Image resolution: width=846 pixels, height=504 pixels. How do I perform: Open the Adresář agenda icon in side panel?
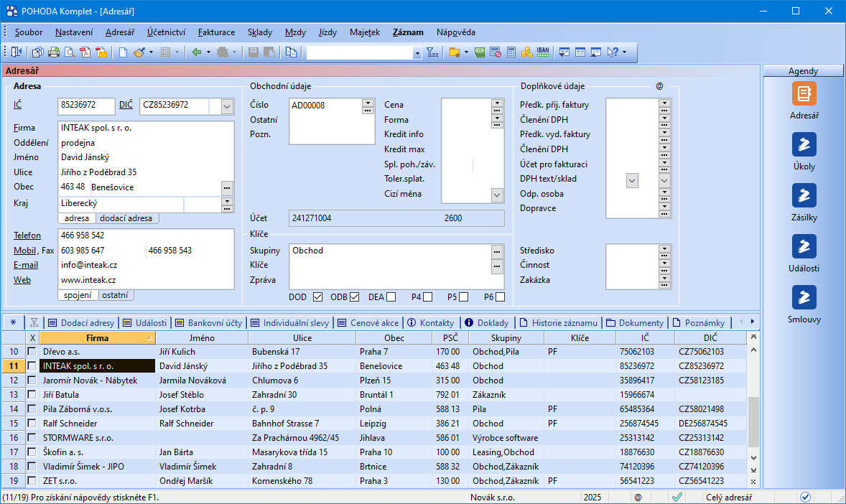(x=804, y=94)
